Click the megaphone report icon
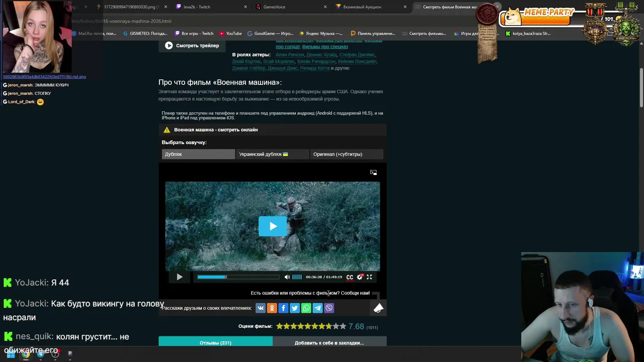The height and width of the screenshot is (362, 644). click(378, 308)
